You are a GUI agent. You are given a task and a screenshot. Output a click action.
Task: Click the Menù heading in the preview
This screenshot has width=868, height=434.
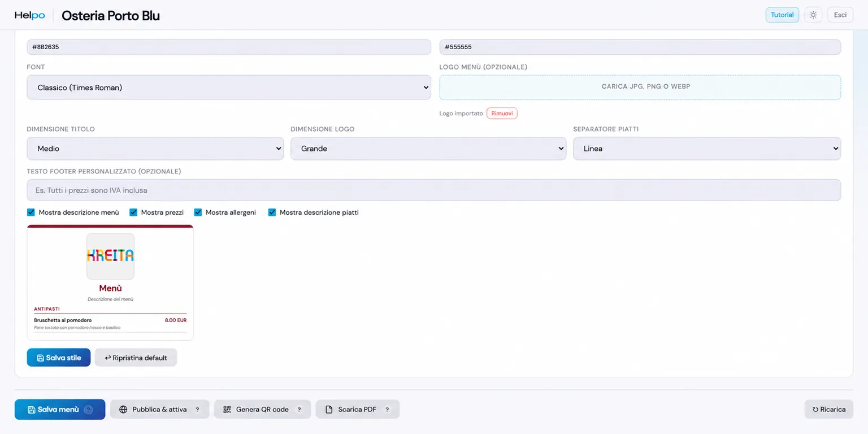[x=110, y=288]
